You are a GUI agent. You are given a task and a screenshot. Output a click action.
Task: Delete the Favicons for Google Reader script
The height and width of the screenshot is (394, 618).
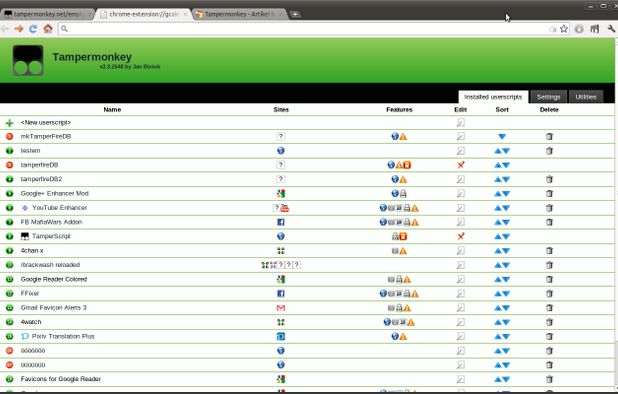click(549, 379)
